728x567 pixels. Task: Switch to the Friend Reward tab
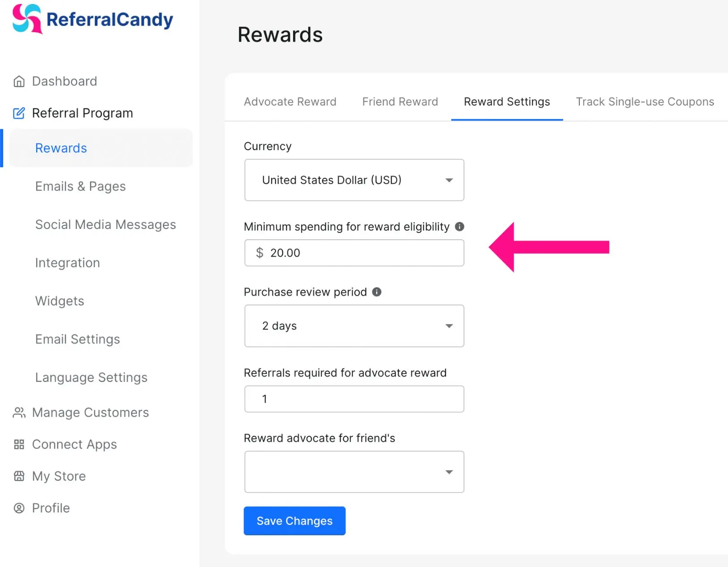(x=400, y=102)
